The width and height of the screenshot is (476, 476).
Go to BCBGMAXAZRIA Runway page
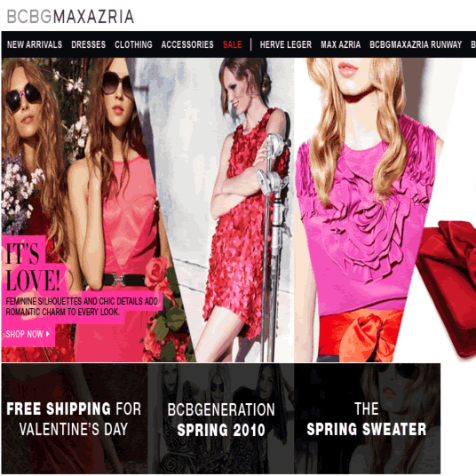click(416, 44)
